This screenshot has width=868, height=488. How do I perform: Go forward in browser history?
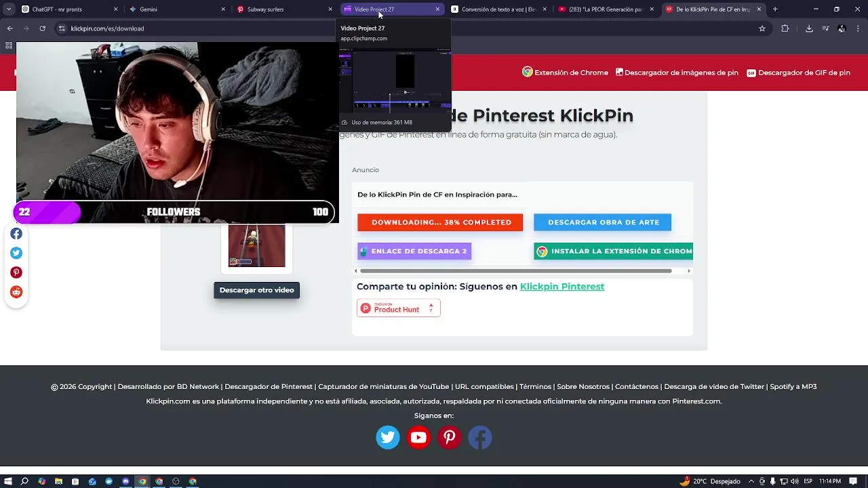[26, 28]
